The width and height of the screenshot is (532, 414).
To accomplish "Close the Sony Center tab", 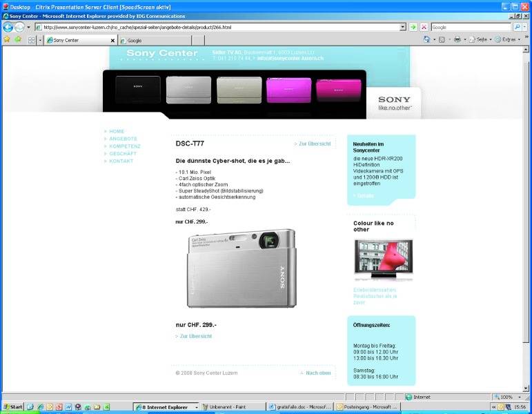I will click(112, 41).
